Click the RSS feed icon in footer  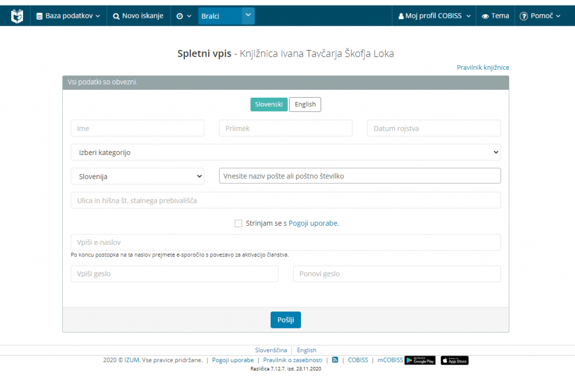(335, 360)
